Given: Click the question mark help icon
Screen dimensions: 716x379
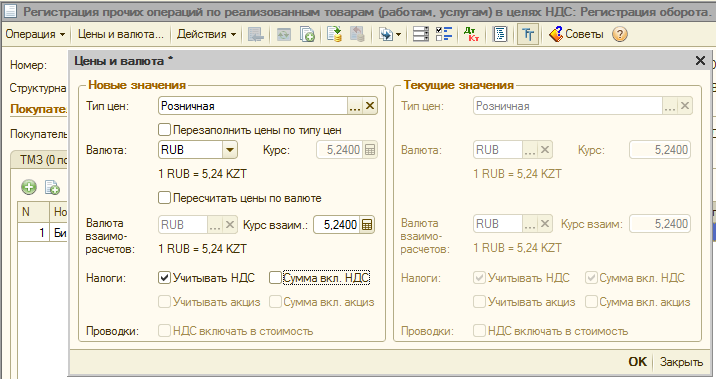Looking at the screenshot, I should (x=620, y=34).
